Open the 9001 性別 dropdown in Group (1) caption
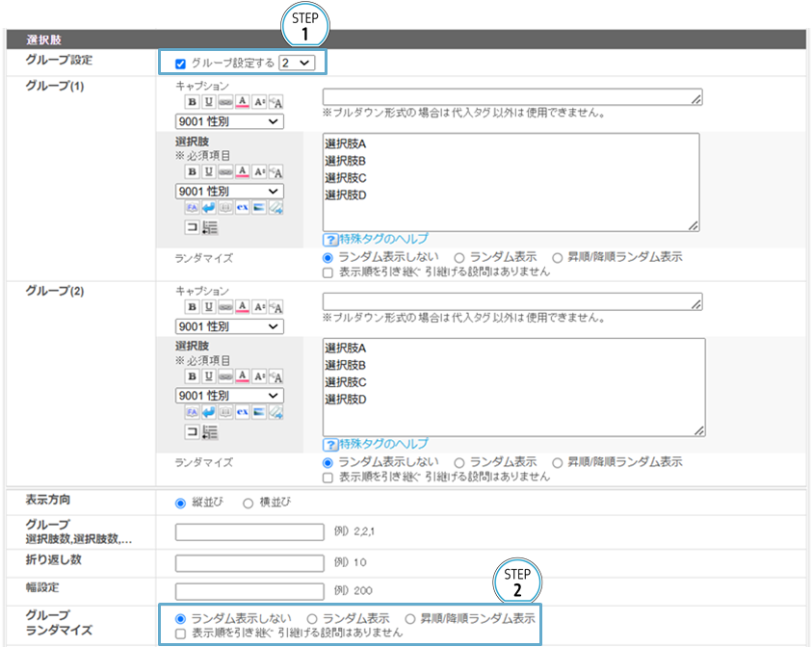The image size is (812, 647). tap(229, 121)
